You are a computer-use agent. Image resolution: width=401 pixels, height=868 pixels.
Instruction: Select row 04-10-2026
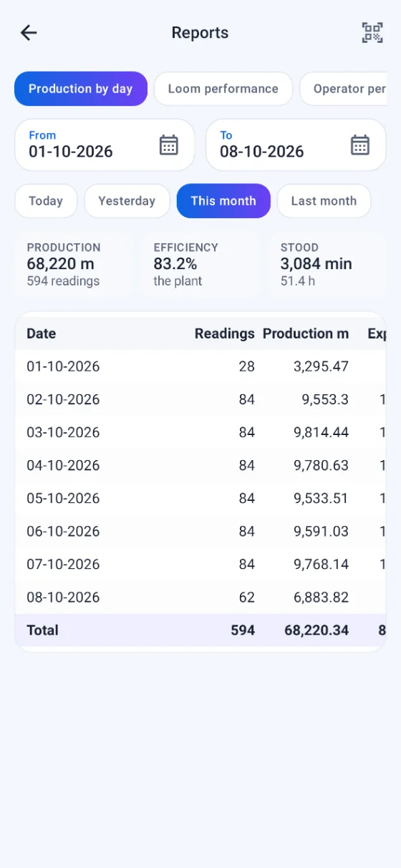200,465
